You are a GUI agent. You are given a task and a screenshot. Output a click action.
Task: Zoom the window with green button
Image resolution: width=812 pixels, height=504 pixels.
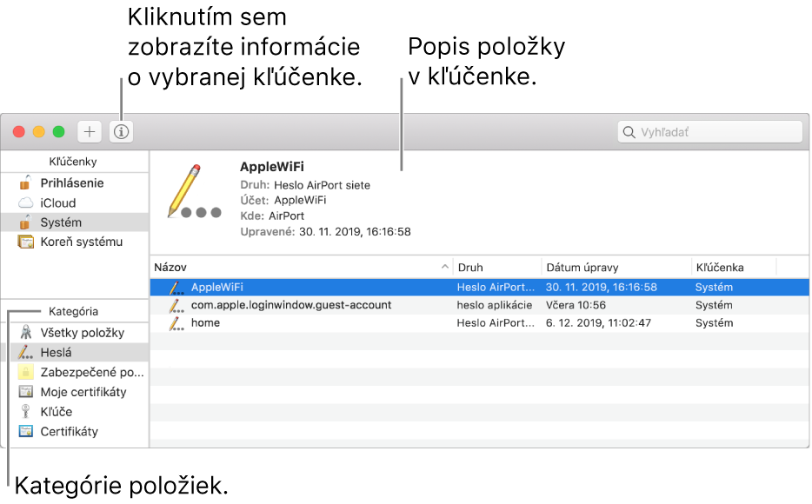coord(58,132)
